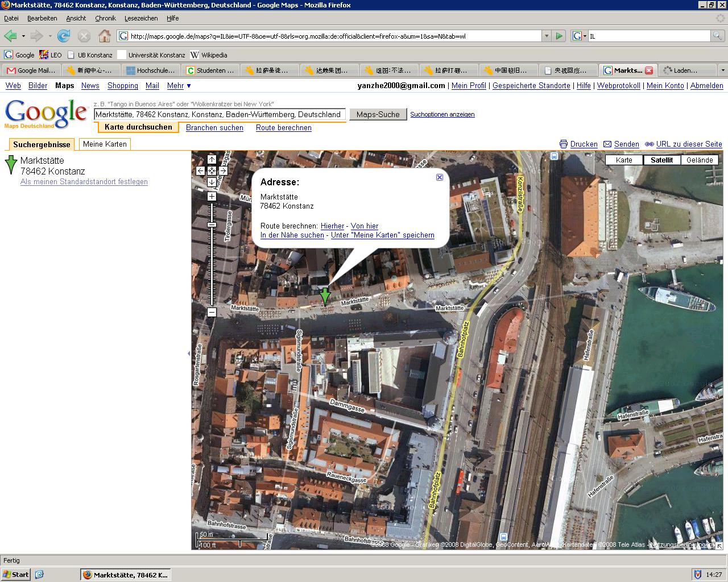This screenshot has height=582, width=728.
Task: Click the Drucken print icon
Action: (x=564, y=144)
